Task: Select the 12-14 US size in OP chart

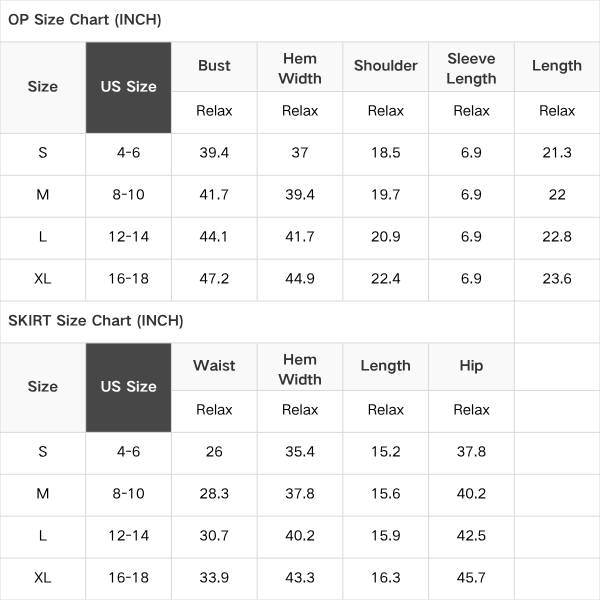Action: [129, 237]
